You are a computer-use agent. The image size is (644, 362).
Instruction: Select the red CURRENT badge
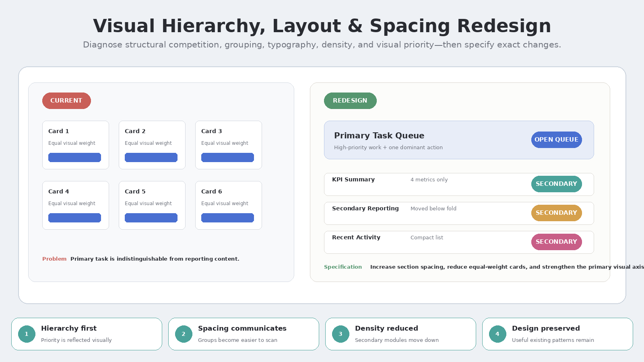tap(66, 101)
